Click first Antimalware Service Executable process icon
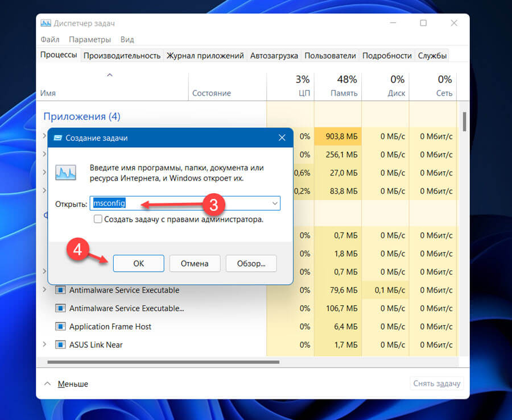The height and width of the screenshot is (420, 512). coord(60,290)
